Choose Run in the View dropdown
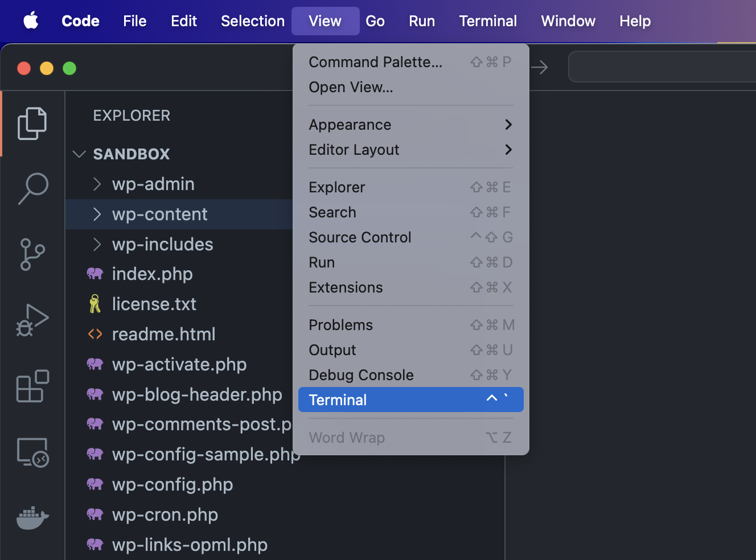The image size is (756, 560). tap(410, 262)
